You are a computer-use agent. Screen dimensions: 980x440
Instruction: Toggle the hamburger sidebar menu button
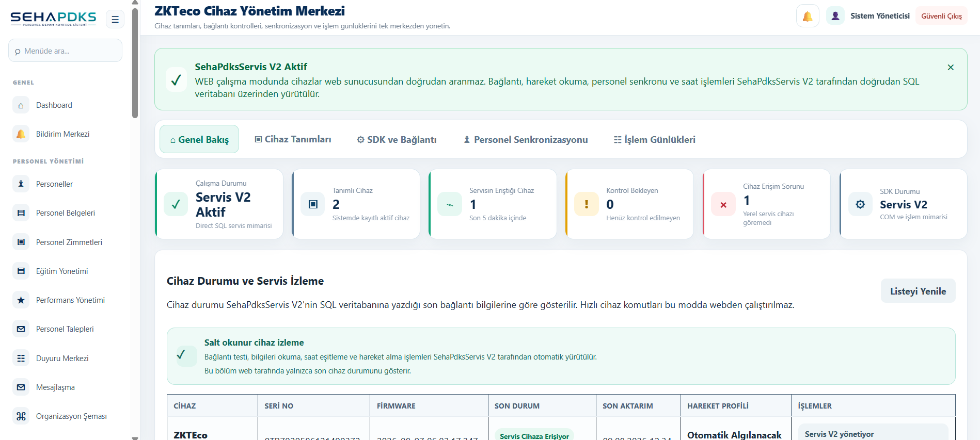click(115, 19)
